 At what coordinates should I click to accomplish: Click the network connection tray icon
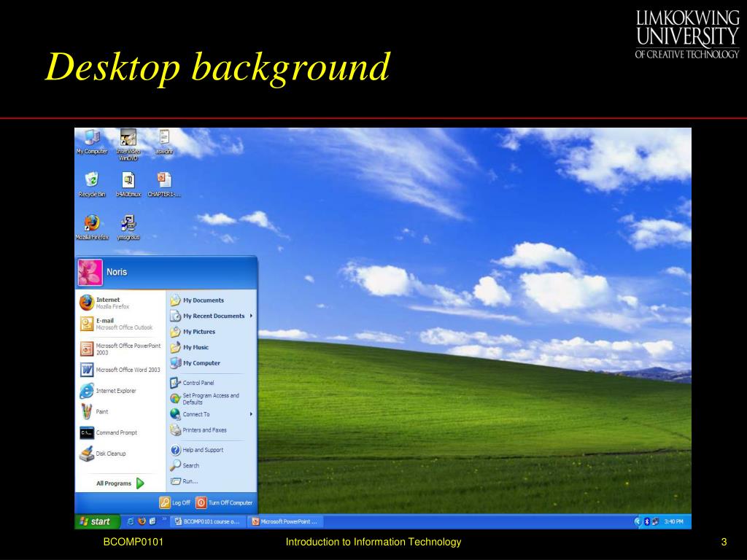(x=656, y=521)
